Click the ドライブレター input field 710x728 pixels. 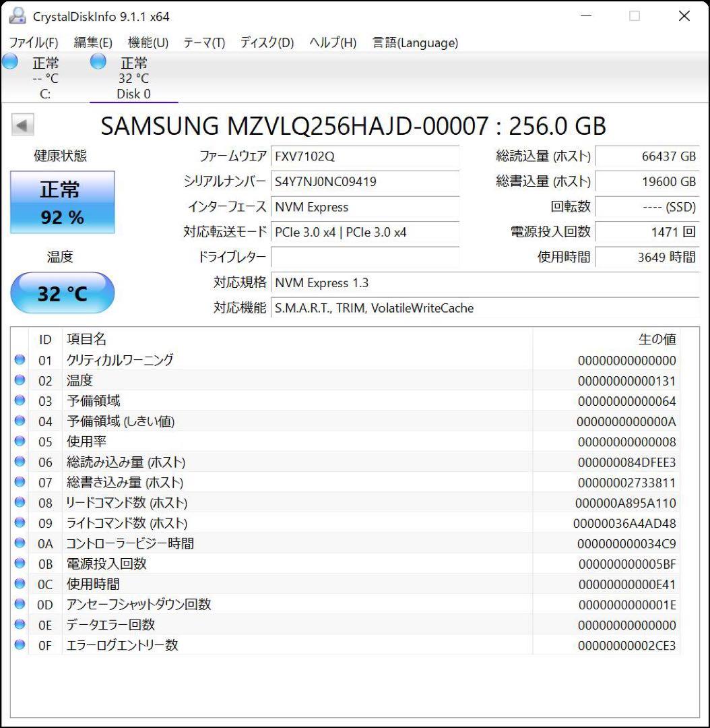[x=366, y=257]
